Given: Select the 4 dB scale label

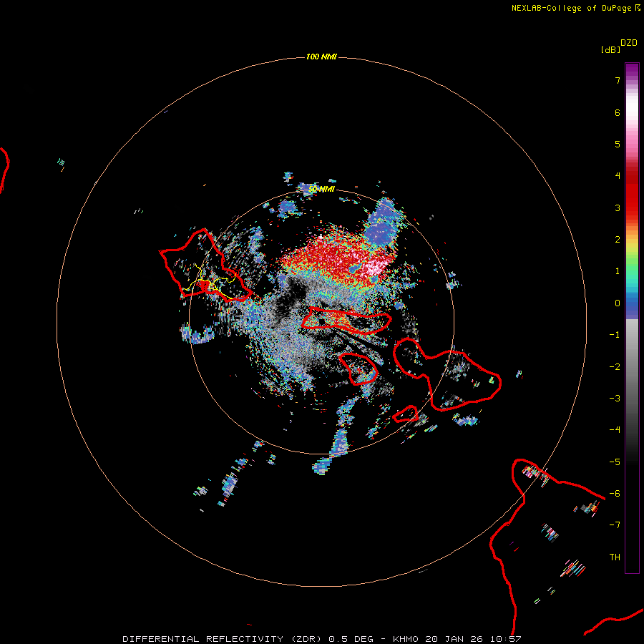Looking at the screenshot, I should click(618, 176).
